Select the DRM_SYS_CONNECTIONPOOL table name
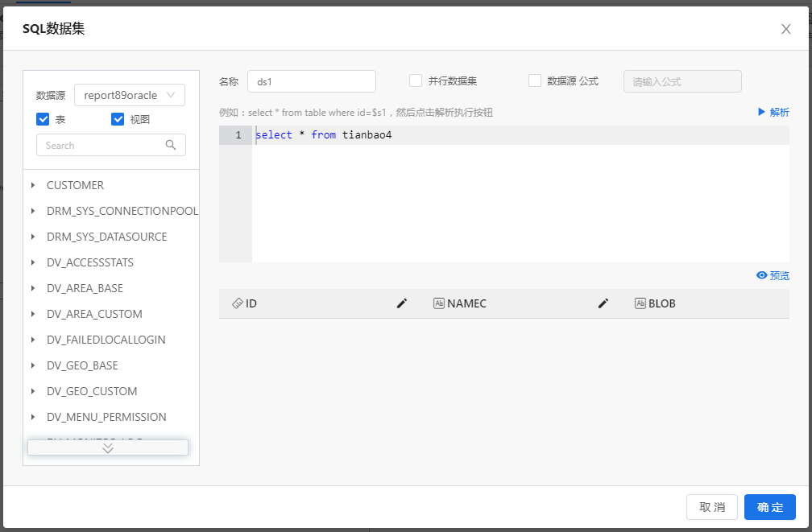Image resolution: width=812 pixels, height=532 pixels. [x=122, y=211]
